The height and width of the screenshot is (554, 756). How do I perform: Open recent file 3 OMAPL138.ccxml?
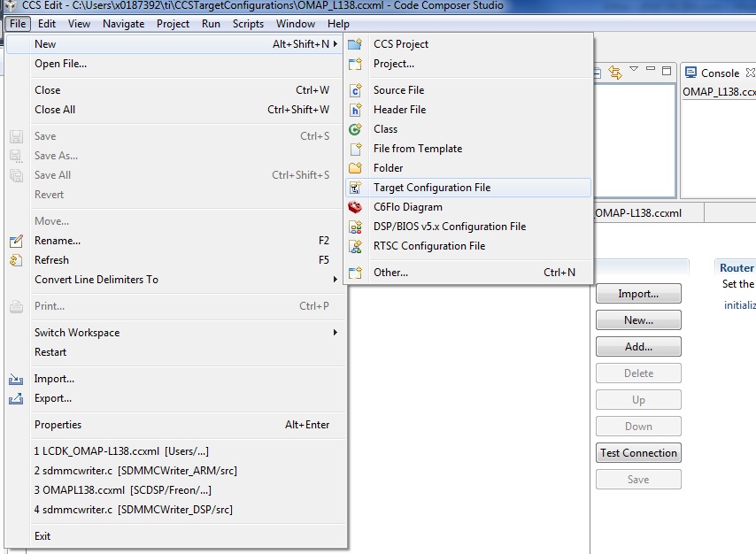176,490
